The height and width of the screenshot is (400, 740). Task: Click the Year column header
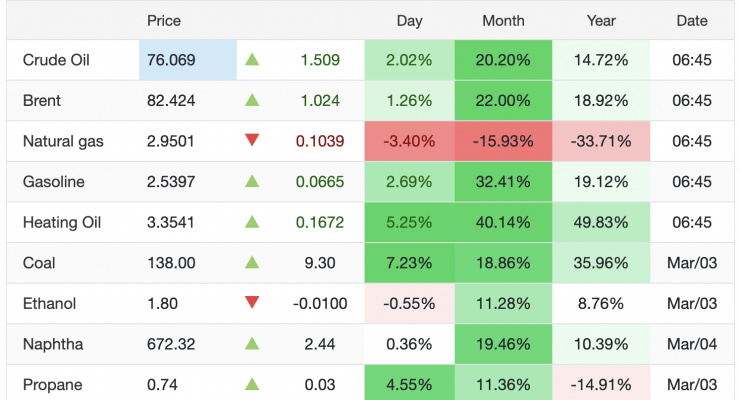[x=600, y=20]
